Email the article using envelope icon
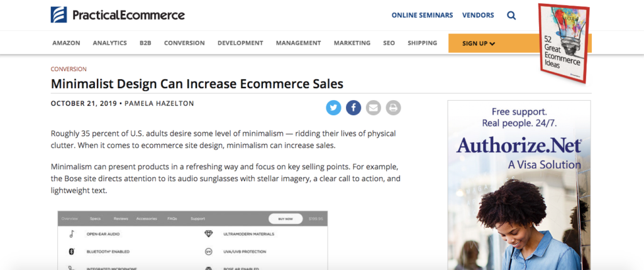This screenshot has height=270, width=644. (374, 108)
